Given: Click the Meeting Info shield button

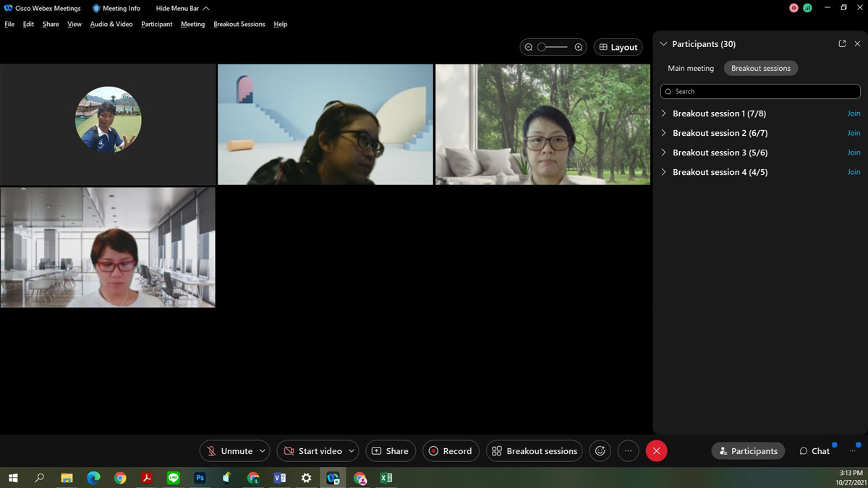Looking at the screenshot, I should point(117,8).
